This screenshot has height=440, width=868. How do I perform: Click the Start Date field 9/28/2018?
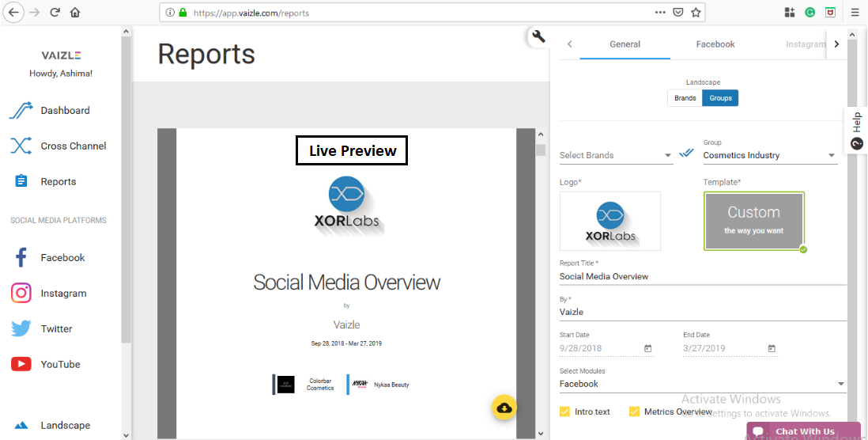pyautogui.click(x=606, y=348)
